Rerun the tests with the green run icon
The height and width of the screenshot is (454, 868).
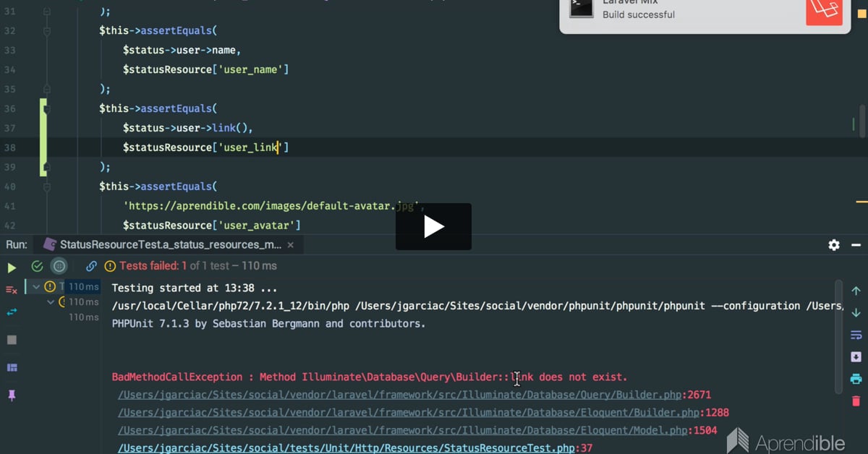point(12,267)
